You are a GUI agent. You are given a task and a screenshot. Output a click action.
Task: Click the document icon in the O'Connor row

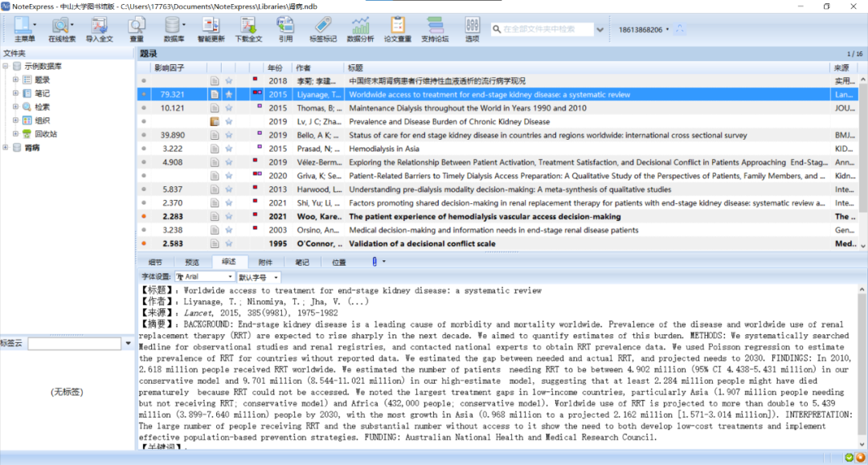click(x=215, y=244)
